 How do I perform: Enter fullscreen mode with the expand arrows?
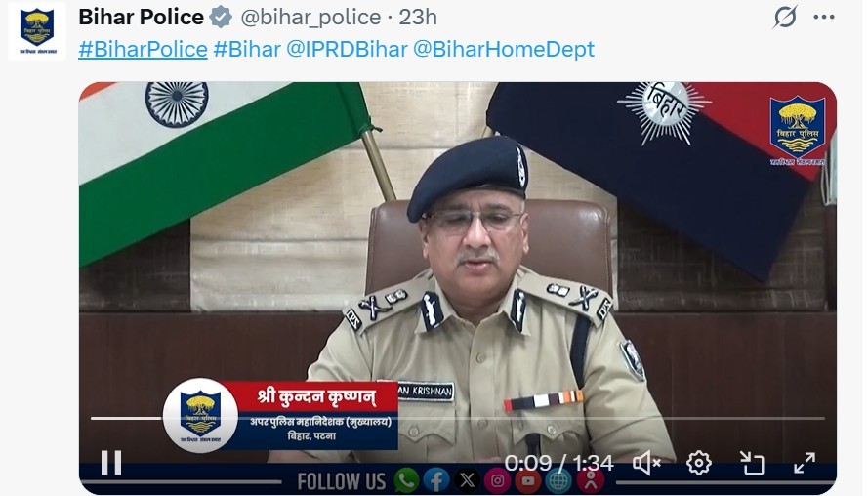coord(805,463)
